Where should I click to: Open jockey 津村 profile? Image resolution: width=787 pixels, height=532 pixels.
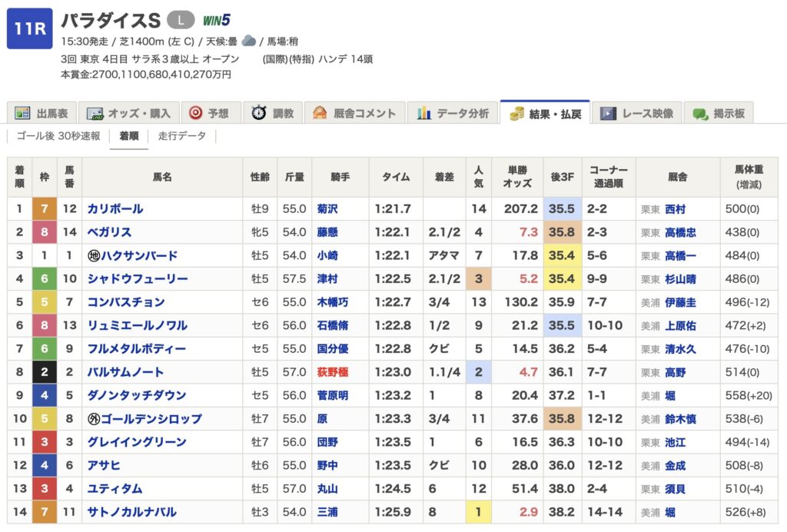coord(327,279)
